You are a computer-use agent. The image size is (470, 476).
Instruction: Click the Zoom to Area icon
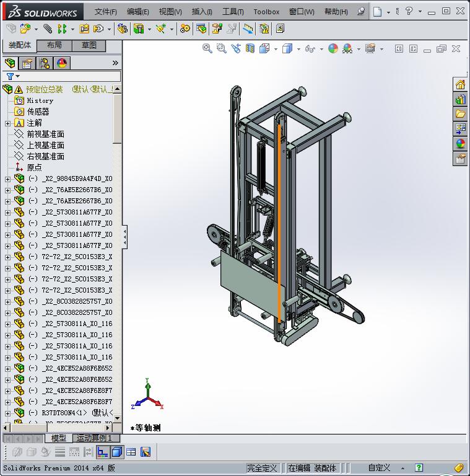(222, 48)
